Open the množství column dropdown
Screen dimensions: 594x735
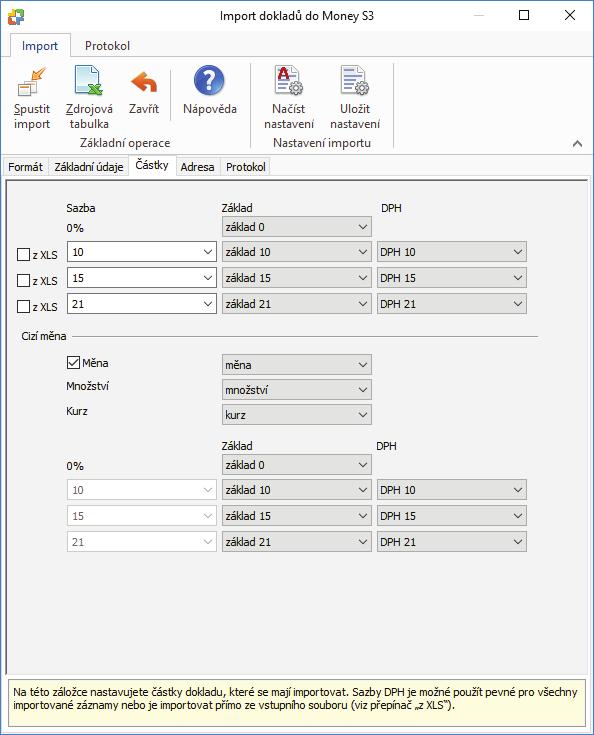pos(297,390)
